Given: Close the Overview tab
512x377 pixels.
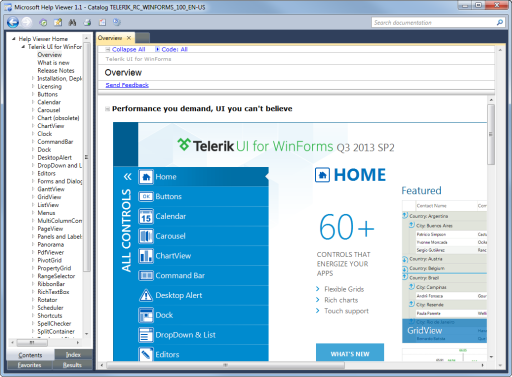Looking at the screenshot, I should (129, 38).
